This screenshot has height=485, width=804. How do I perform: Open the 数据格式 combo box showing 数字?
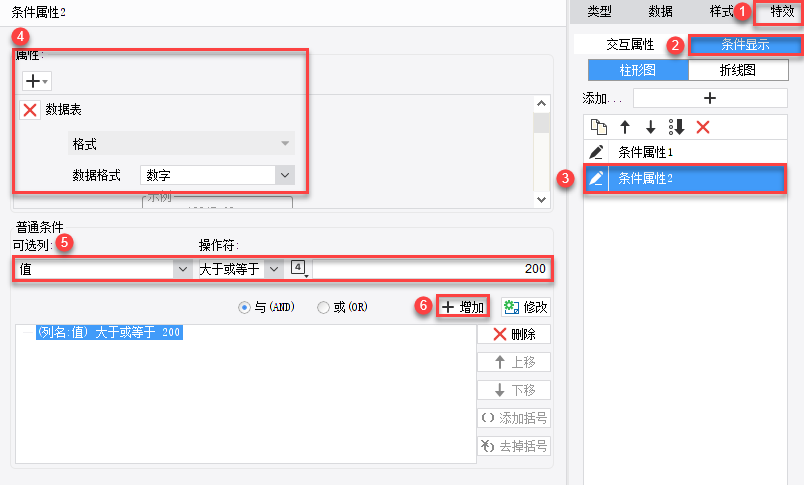click(x=217, y=175)
